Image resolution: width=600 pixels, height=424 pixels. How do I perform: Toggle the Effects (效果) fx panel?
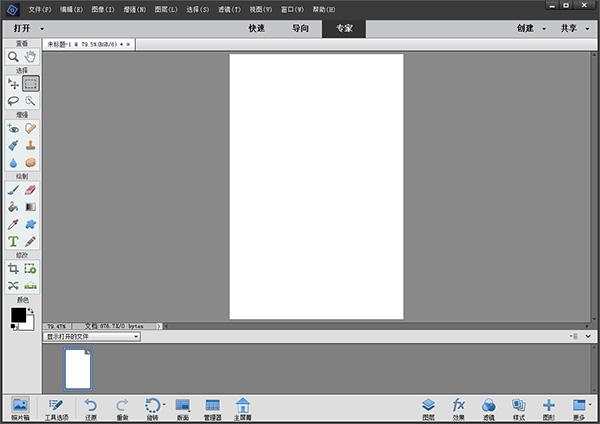[x=458, y=409]
